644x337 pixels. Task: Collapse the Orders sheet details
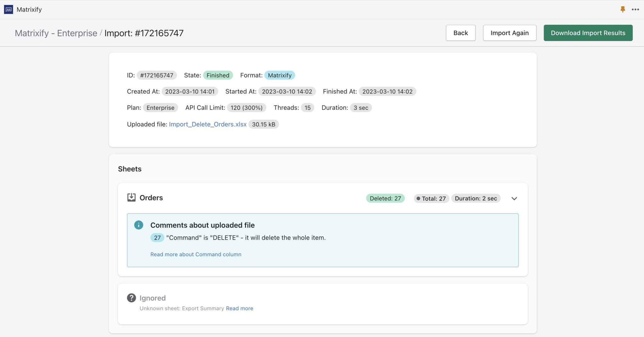[x=514, y=198]
